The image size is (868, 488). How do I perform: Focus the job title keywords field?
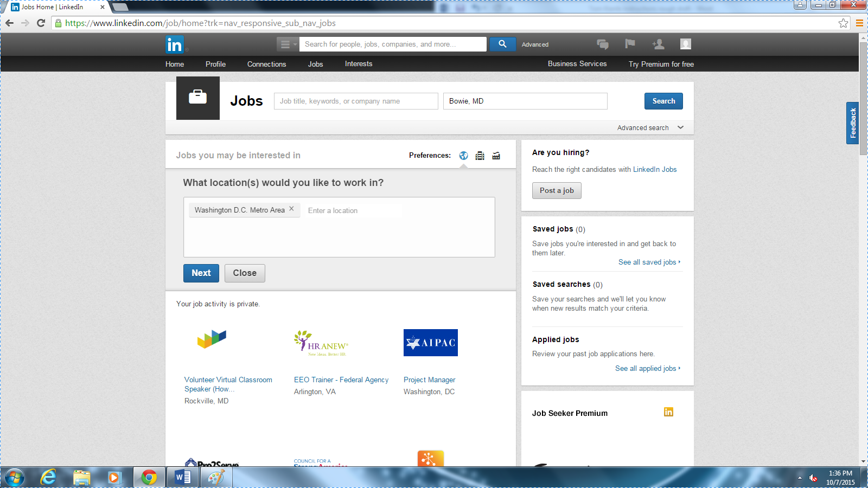coord(356,101)
